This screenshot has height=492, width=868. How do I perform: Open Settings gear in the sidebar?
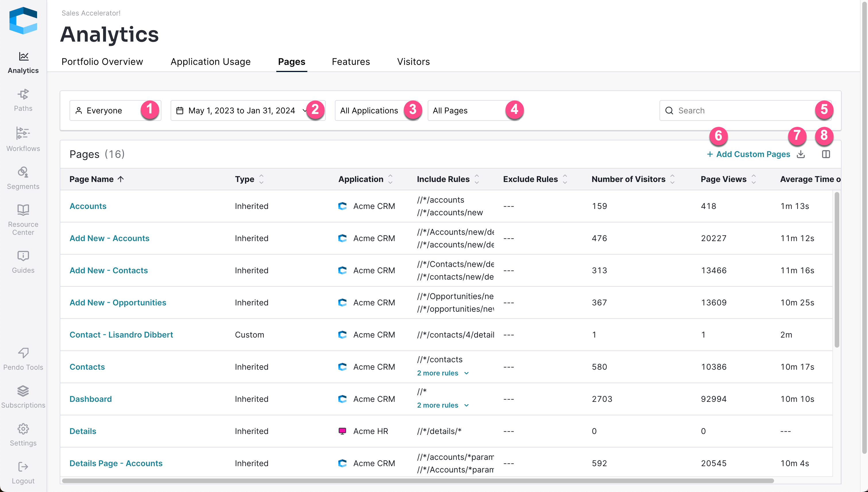click(23, 435)
